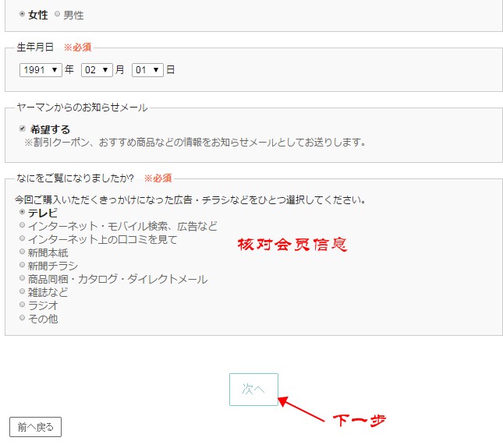Choose インターネット・モバイル検索、広告など option
This screenshot has height=448, width=503.
22,225
